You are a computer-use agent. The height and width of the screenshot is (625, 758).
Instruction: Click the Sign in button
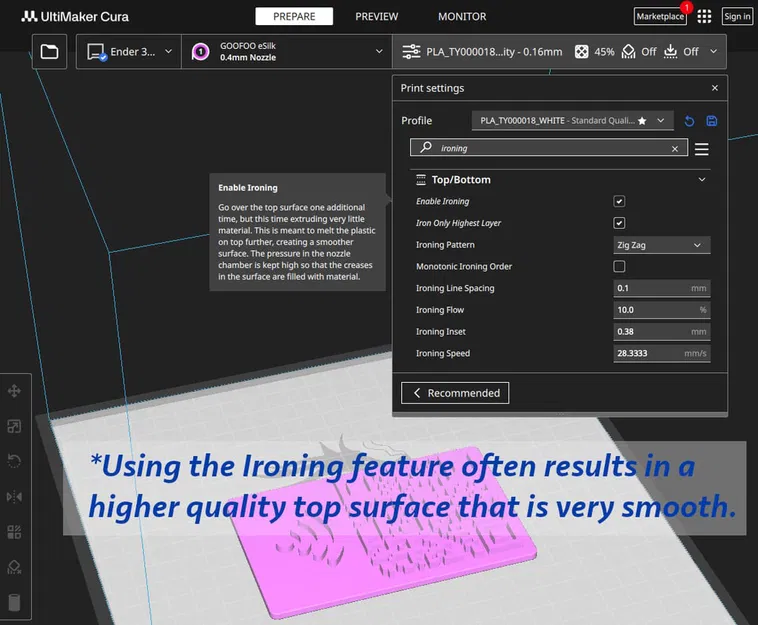[x=737, y=16]
